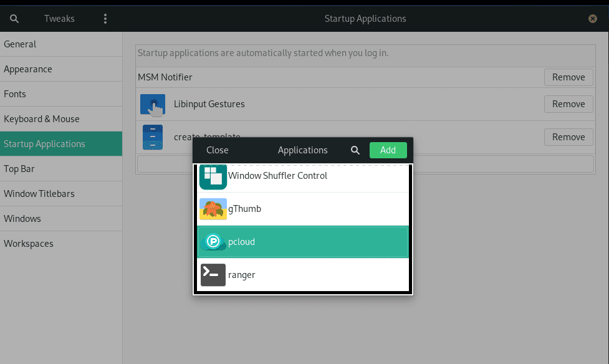Remove Libinput Gestures from startup

[568, 103]
